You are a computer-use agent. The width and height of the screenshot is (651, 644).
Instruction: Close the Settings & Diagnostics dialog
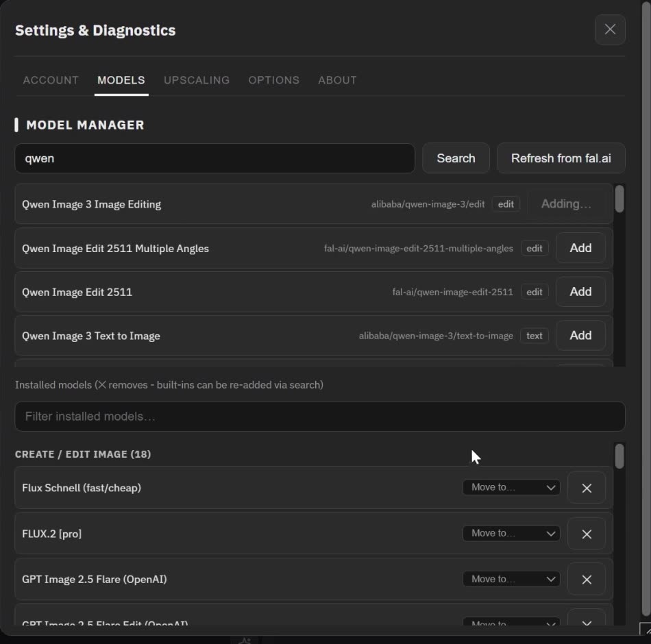609,29
